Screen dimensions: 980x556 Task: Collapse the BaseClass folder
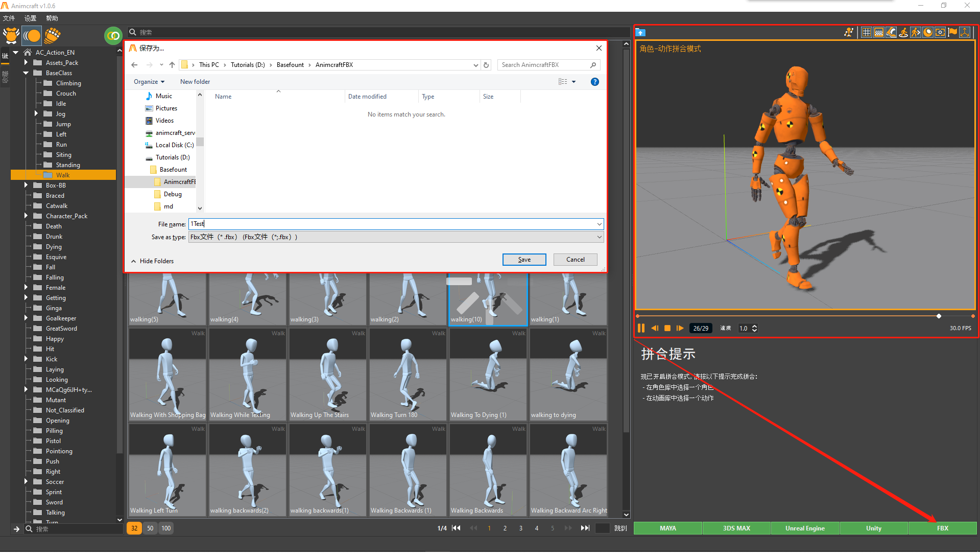coord(26,73)
